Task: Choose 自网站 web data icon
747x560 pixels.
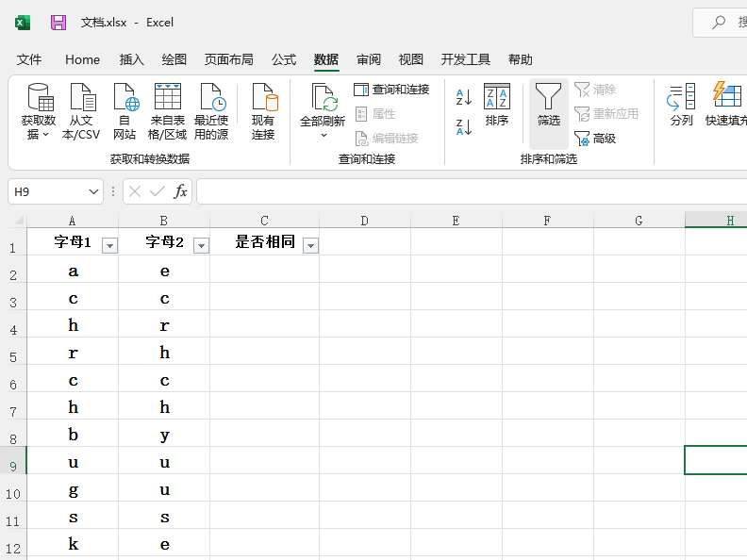Action: (x=125, y=97)
